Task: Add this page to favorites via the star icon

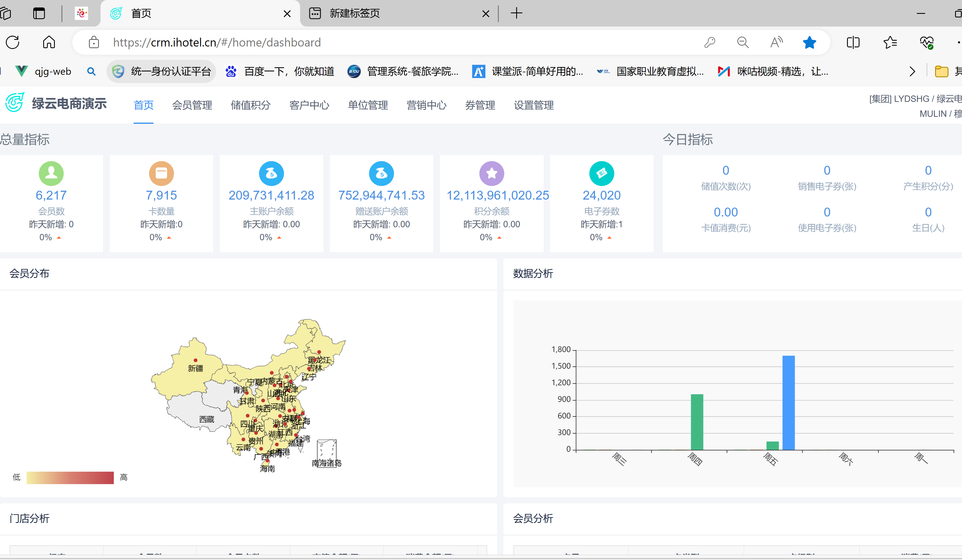Action: 809,42
